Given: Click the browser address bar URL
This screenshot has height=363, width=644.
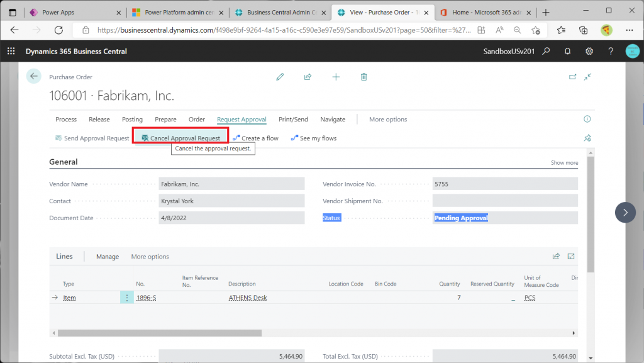Looking at the screenshot, I should tap(284, 30).
